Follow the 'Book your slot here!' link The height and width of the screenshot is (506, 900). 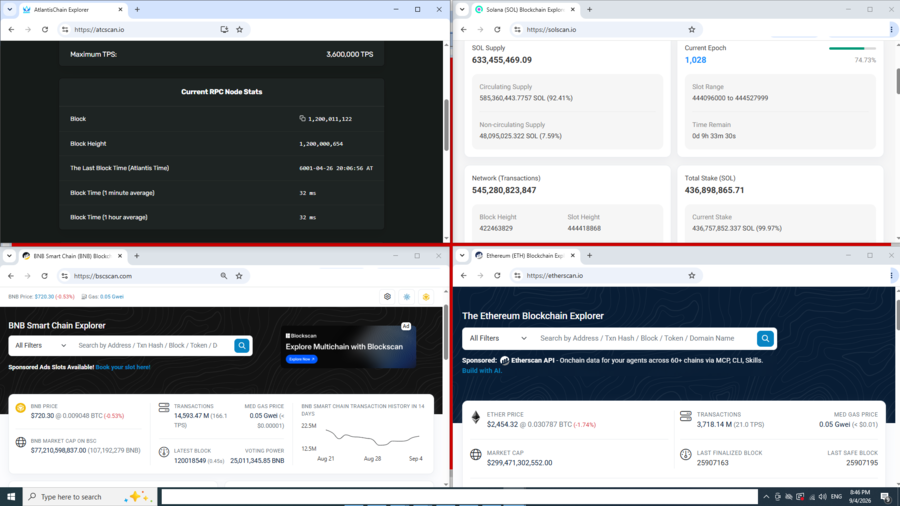click(123, 367)
